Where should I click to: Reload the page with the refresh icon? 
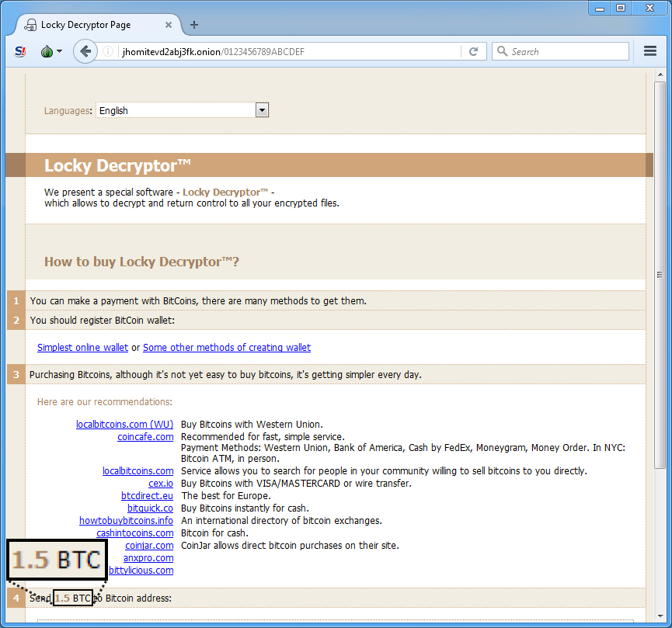pyautogui.click(x=473, y=51)
